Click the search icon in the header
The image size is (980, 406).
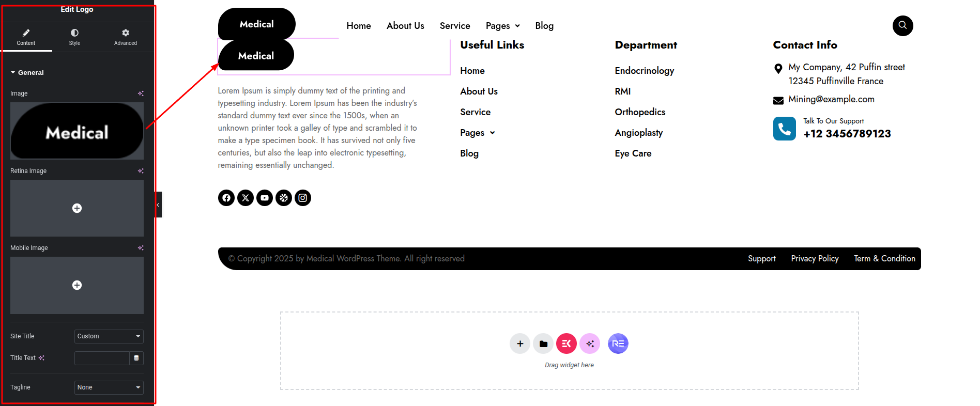(902, 25)
